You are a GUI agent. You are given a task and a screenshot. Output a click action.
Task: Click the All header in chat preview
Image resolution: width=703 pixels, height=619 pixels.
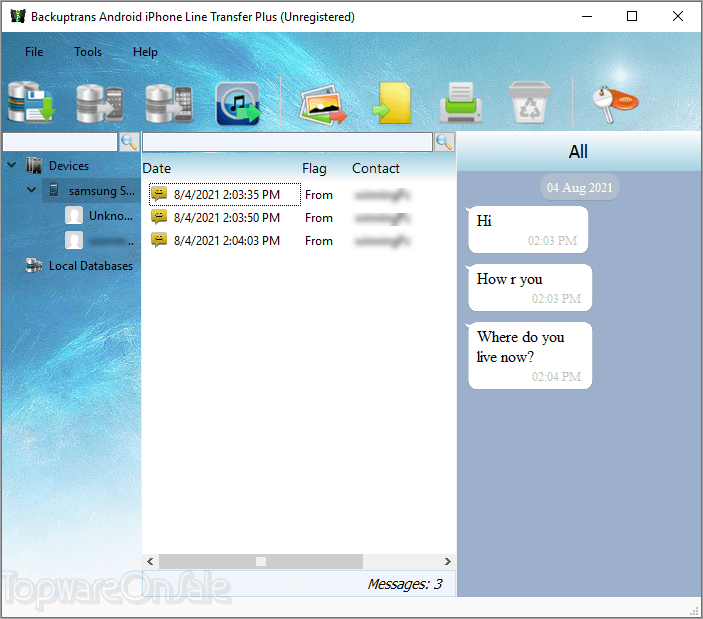coord(578,152)
